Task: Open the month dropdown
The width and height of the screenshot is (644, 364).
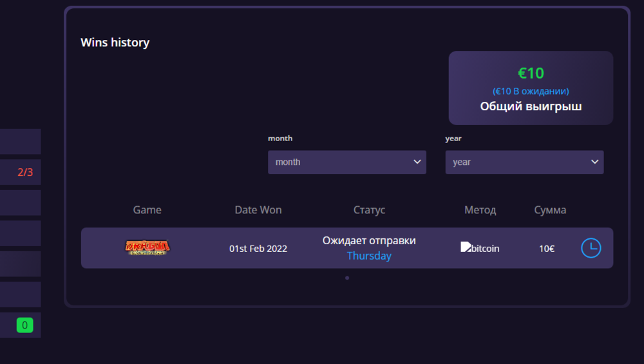Action: tap(346, 162)
